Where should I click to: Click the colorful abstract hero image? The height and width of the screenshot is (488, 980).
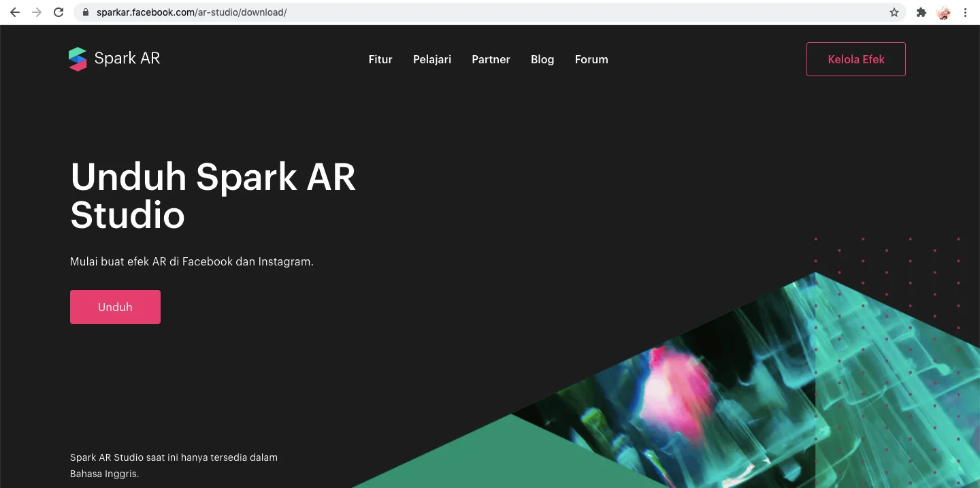[715, 395]
